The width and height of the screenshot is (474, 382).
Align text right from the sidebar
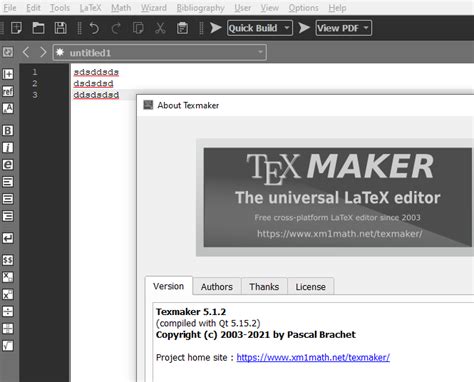tap(8, 216)
